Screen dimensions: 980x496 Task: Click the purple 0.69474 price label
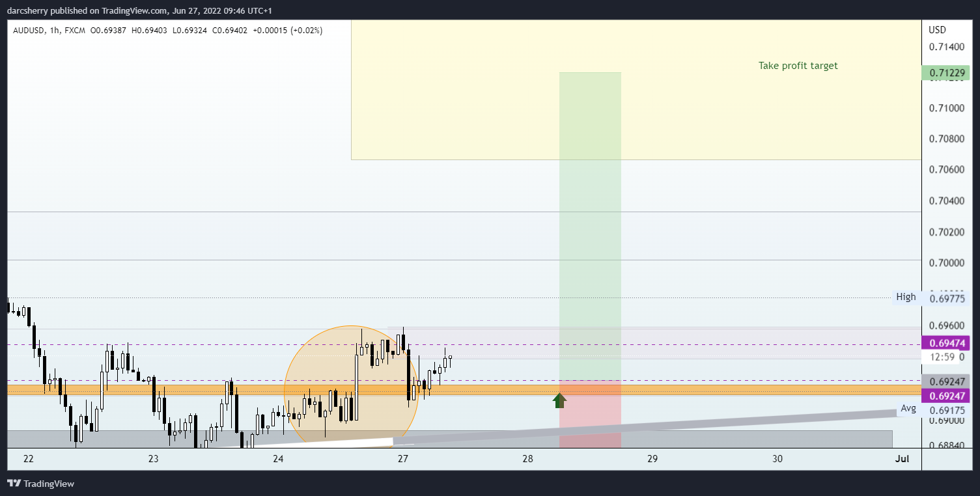(946, 343)
